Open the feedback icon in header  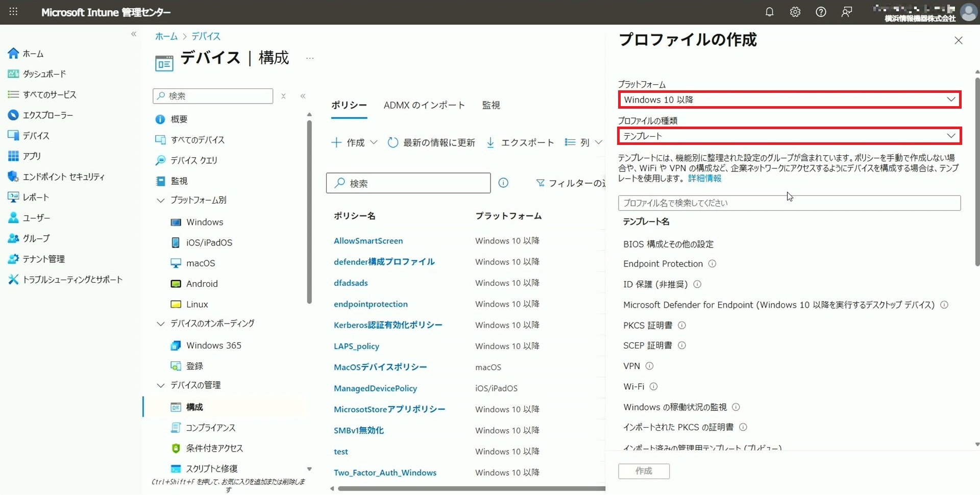846,12
